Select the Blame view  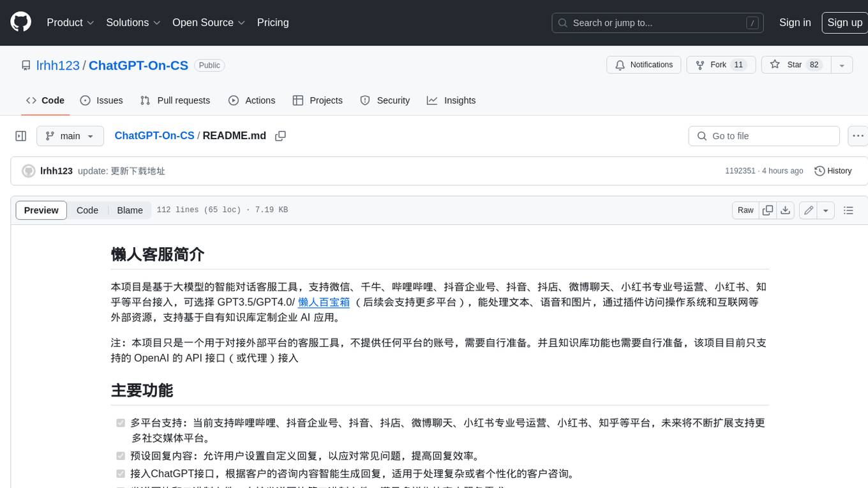[130, 210]
